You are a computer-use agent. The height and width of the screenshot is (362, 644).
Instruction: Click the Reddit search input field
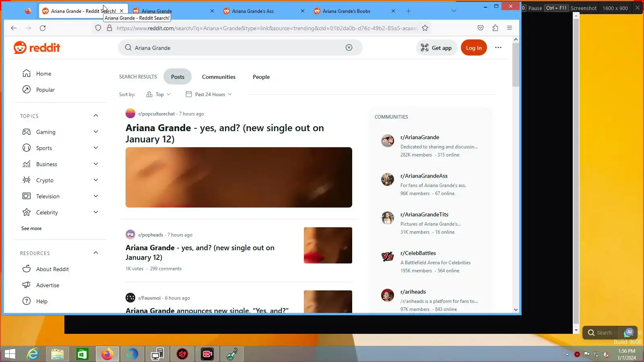click(240, 47)
